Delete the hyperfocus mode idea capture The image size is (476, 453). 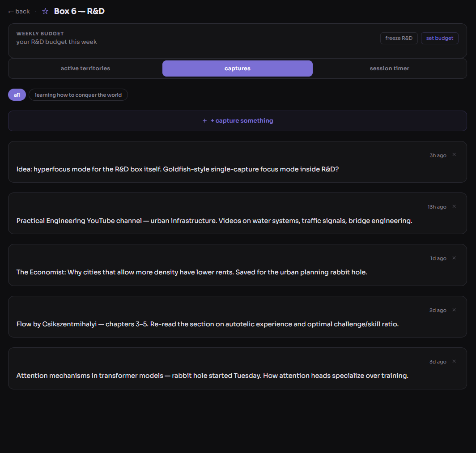click(x=454, y=155)
